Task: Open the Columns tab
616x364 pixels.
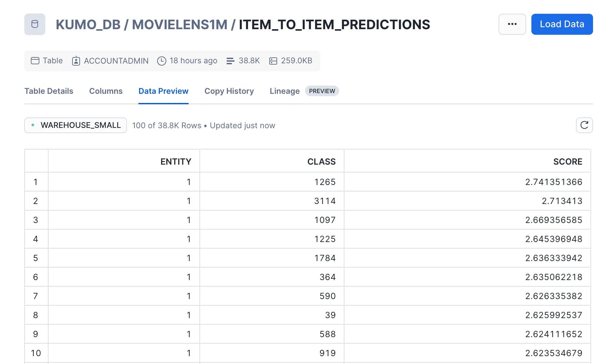Action: pyautogui.click(x=106, y=91)
